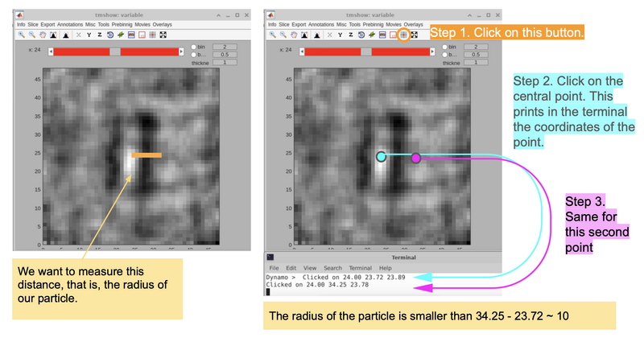
Task: Click the zoom-out magnifier in right window toolbar
Action: [x=284, y=35]
